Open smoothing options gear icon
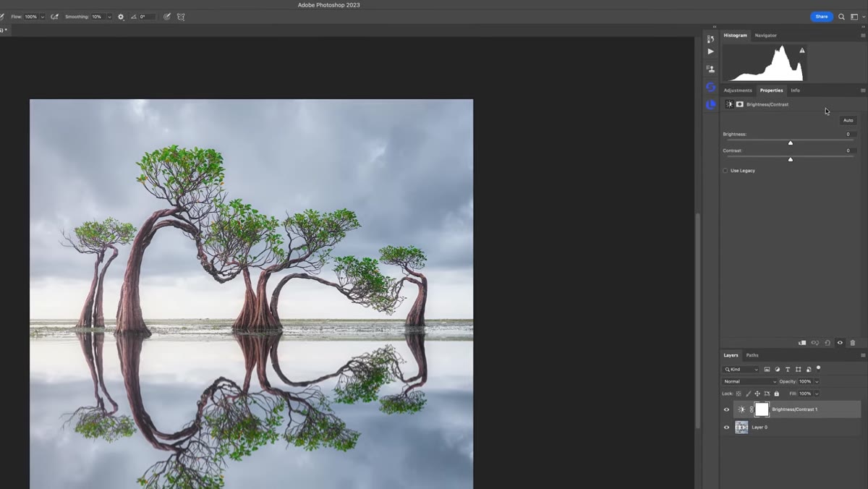The height and width of the screenshot is (489, 868). (121, 17)
